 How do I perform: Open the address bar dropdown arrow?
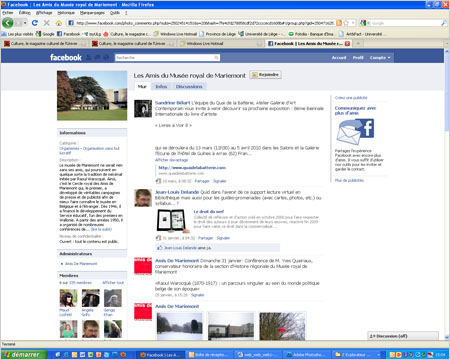click(353, 23)
